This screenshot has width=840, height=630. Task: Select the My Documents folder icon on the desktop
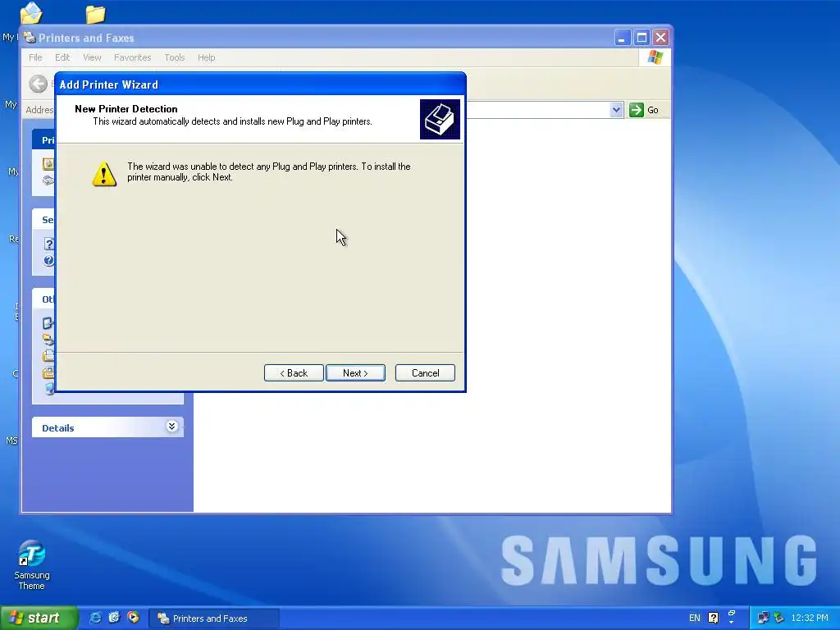(30, 13)
